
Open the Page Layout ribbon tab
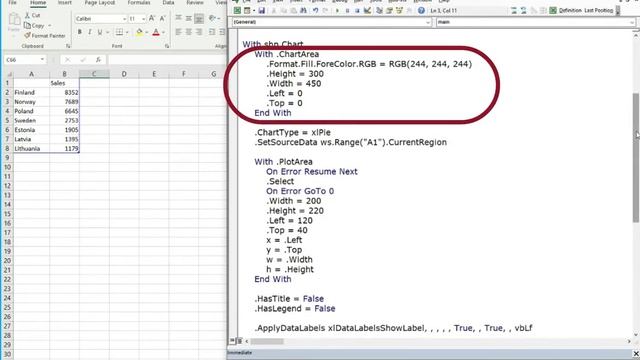click(x=100, y=3)
